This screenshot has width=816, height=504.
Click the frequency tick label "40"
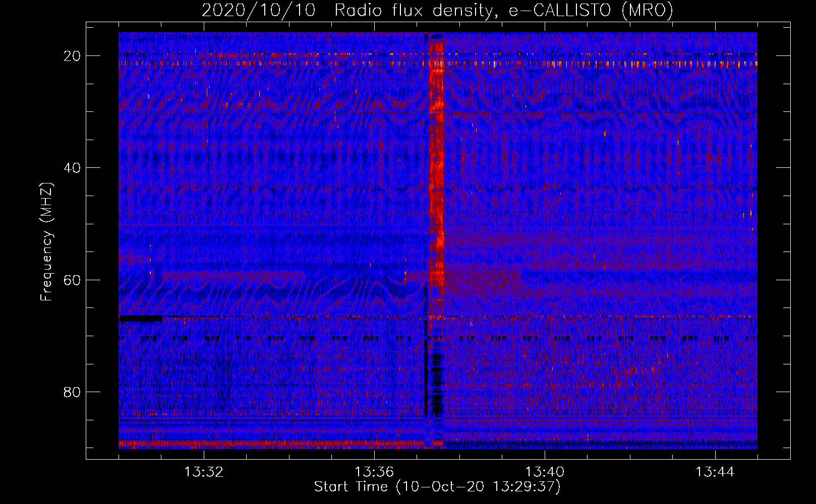click(72, 168)
